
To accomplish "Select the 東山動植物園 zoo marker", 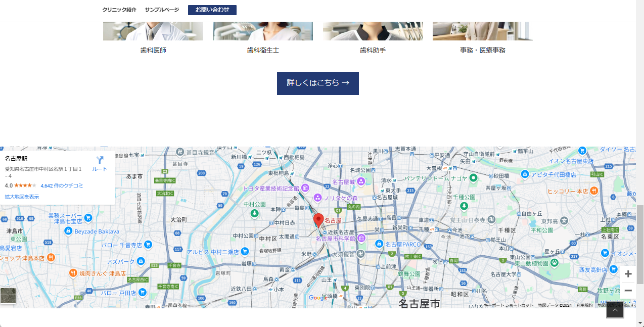I will [554, 262].
